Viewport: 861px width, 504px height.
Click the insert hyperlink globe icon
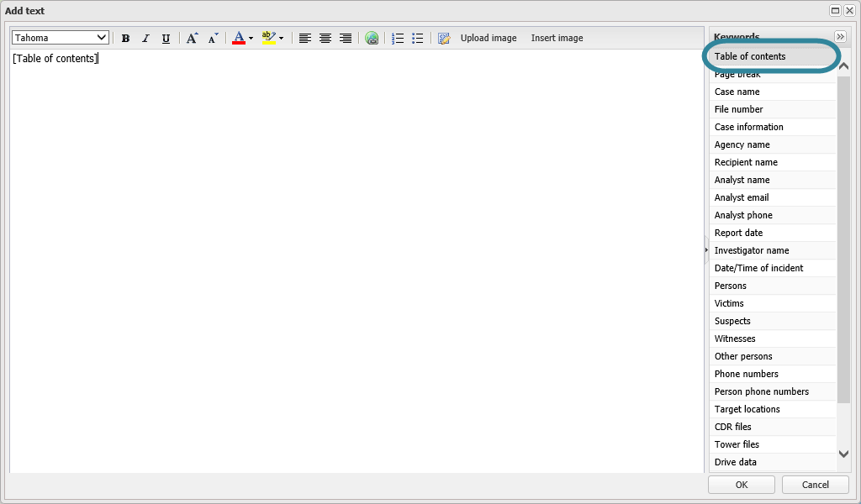pyautogui.click(x=372, y=39)
